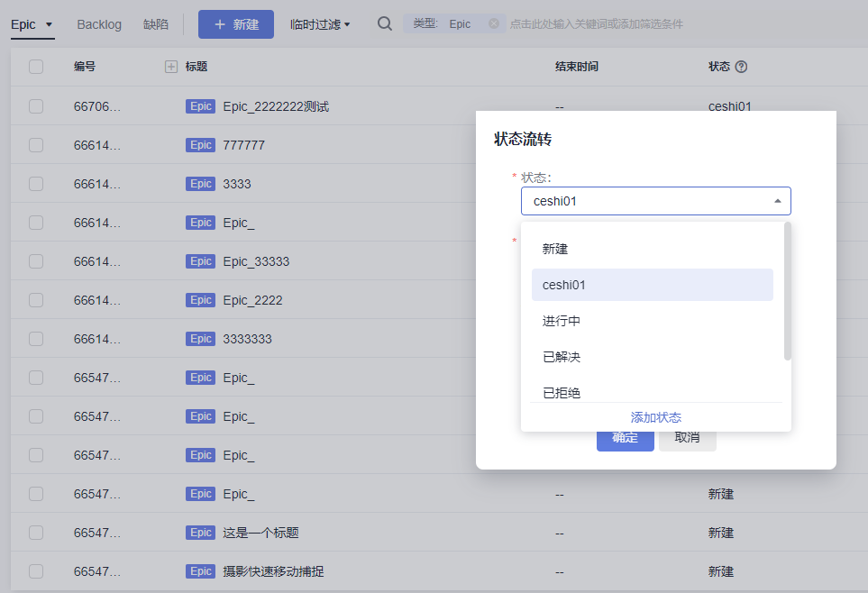Select all rows with the header checkbox
This screenshot has height=593, width=868.
(36, 66)
